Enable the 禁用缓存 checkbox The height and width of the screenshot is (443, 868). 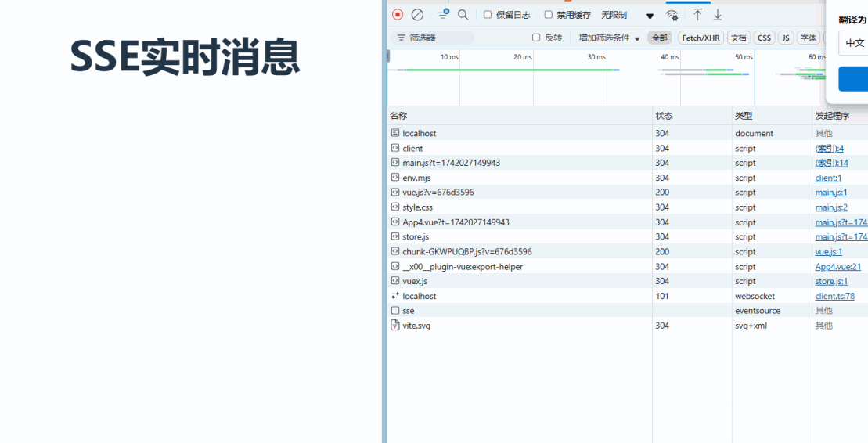point(549,15)
